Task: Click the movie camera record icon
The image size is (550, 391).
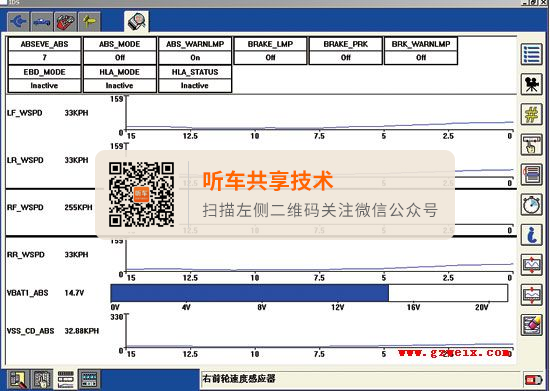Action: point(531,84)
